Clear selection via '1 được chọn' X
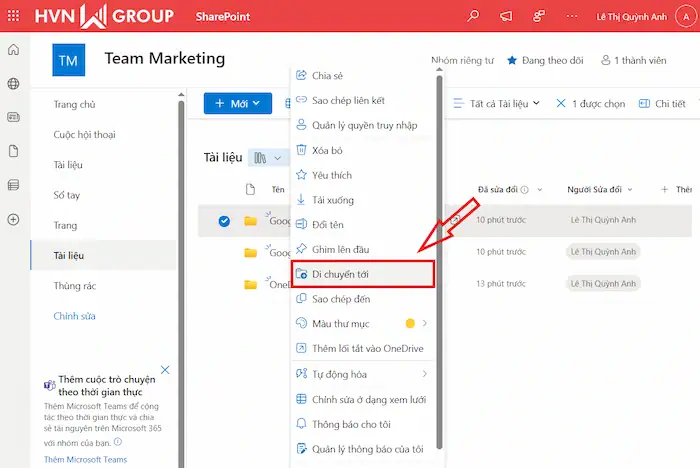700x468 pixels. [561, 103]
